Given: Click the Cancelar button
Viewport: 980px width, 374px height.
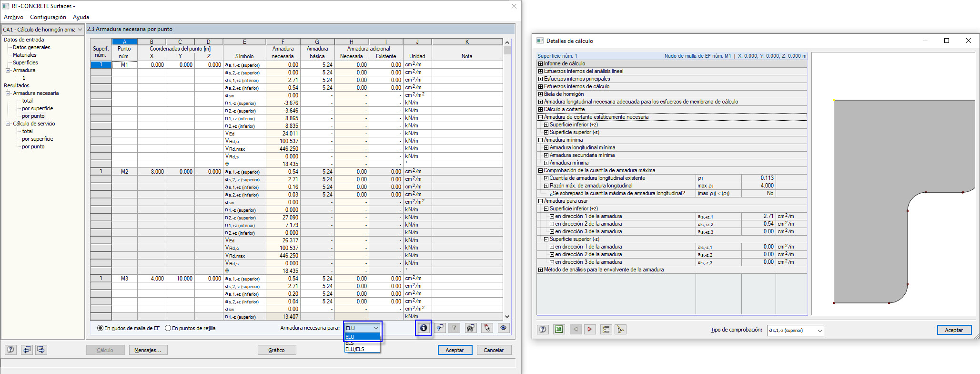Looking at the screenshot, I should tap(494, 350).
